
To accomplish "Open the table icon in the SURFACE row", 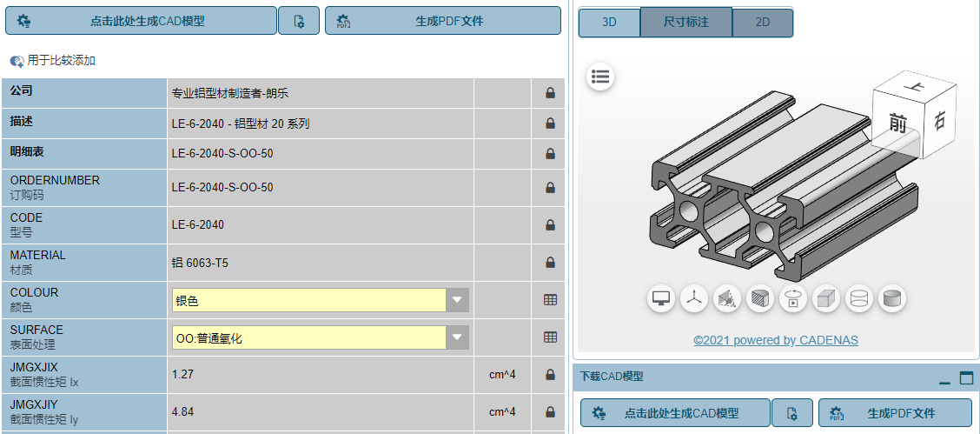I will pos(550,337).
